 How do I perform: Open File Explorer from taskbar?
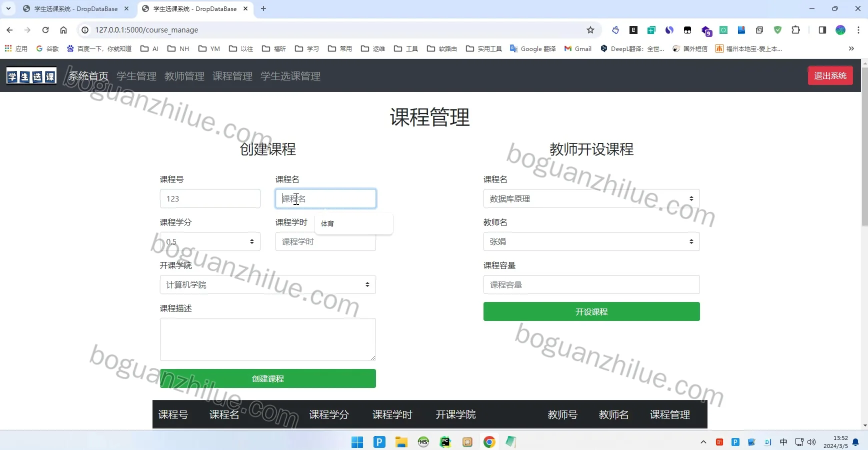coord(401,442)
